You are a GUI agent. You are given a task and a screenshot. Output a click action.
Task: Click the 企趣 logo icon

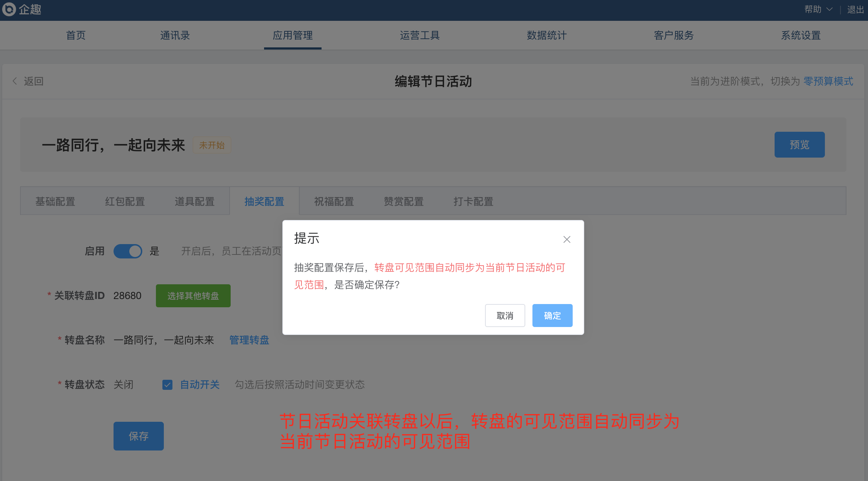(9, 9)
